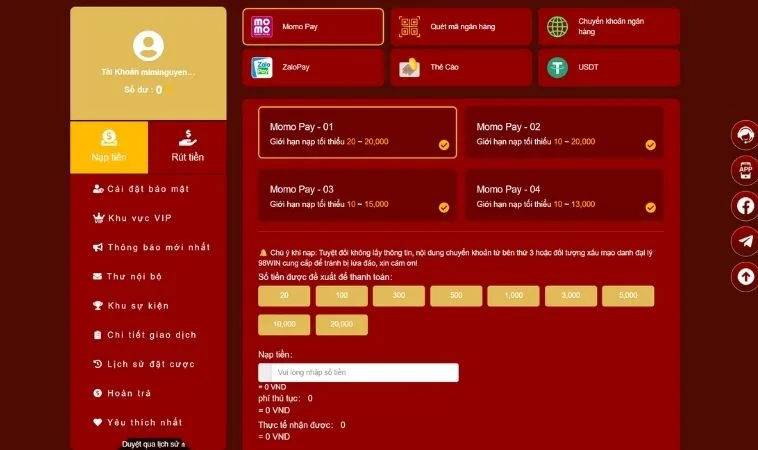
Task: Click Duyệt qua lịch sử link
Action: pyautogui.click(x=153, y=444)
